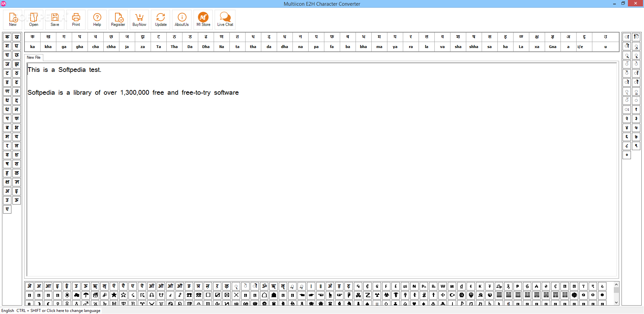Insert Devanagari digit २ from right panel
This screenshot has width=644, height=314.
click(627, 119)
